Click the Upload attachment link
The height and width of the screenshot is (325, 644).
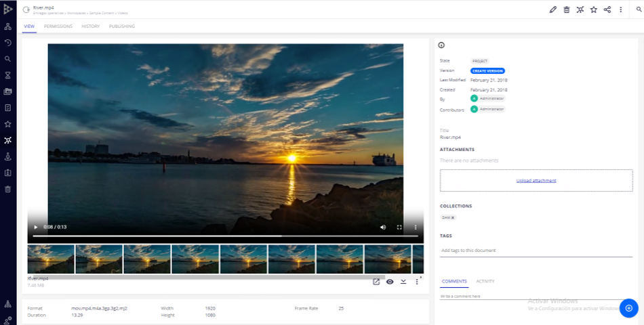536,181
